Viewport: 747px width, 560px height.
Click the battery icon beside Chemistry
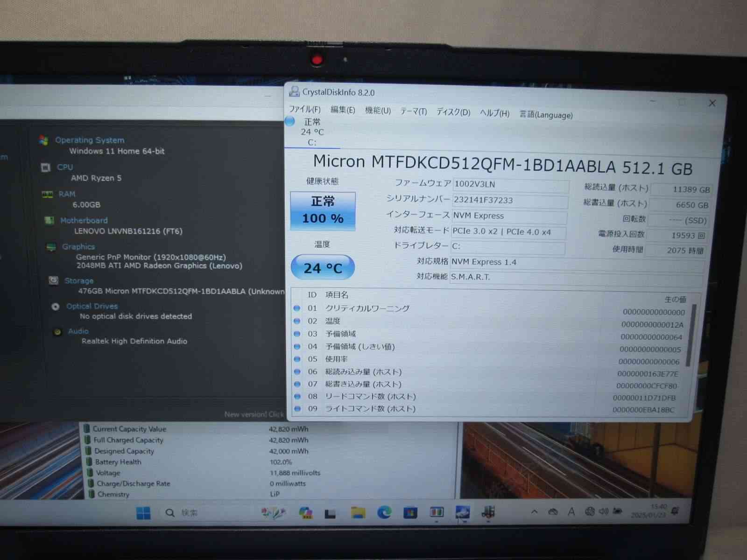pos(91,494)
